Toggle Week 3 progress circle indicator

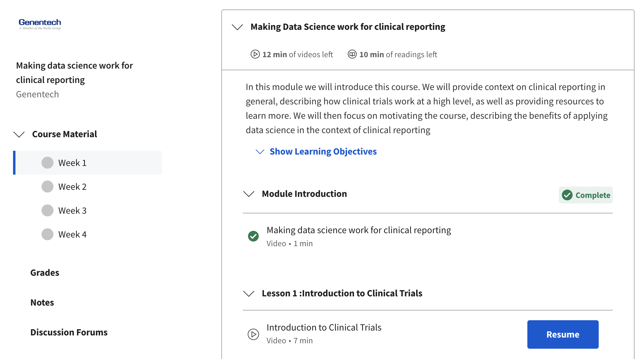click(47, 210)
